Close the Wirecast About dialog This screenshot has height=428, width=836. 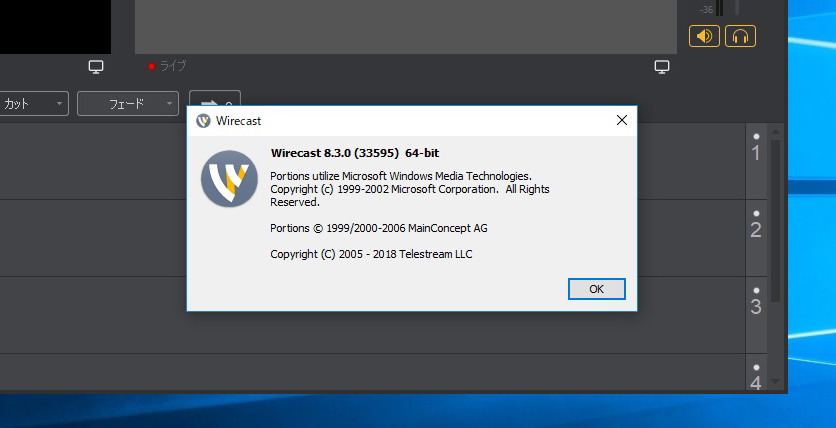tap(622, 120)
